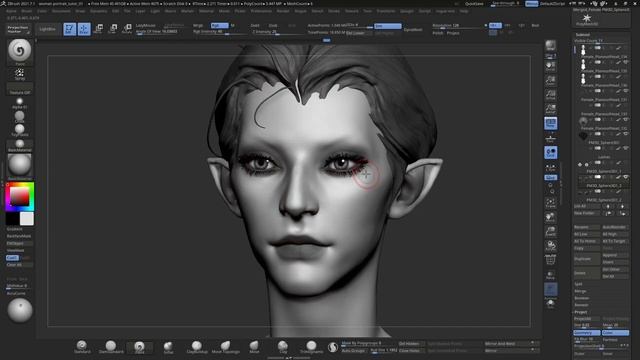Viewport: 640px width, 360px height.
Task: Click the Duplicate subtool button
Action: (x=587, y=259)
